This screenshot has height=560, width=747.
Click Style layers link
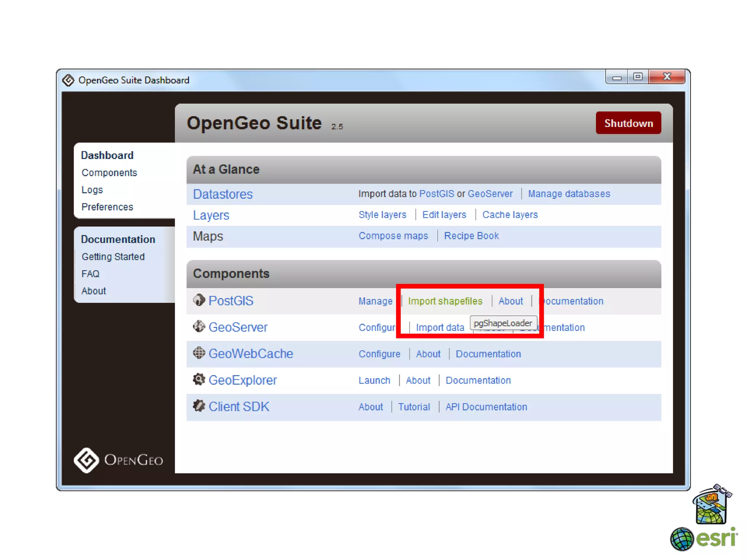click(382, 215)
